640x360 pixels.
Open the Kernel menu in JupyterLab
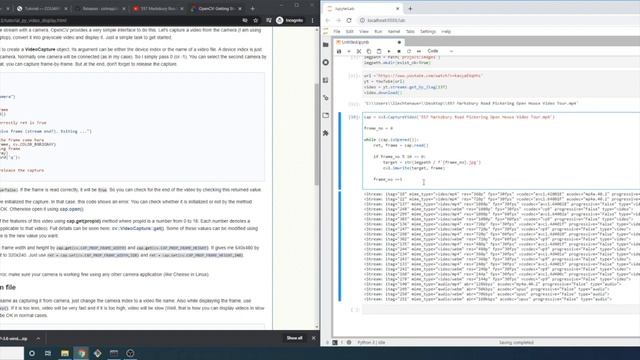394,31
